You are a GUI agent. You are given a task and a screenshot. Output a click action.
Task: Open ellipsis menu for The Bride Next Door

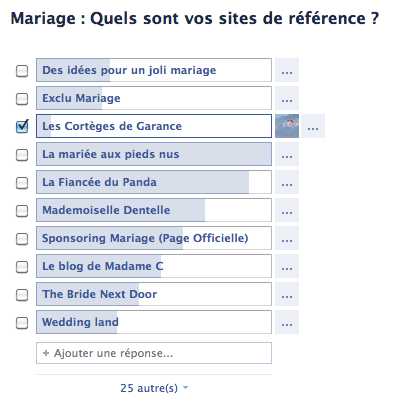[287, 294]
